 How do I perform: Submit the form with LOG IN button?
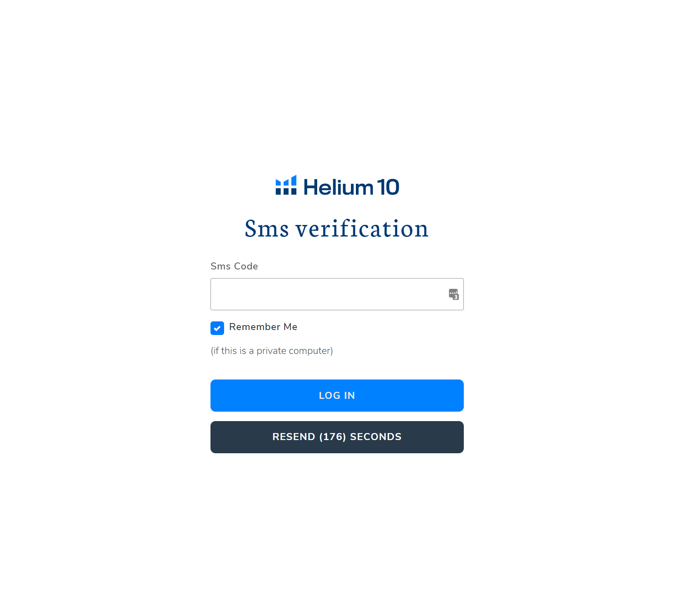click(337, 396)
